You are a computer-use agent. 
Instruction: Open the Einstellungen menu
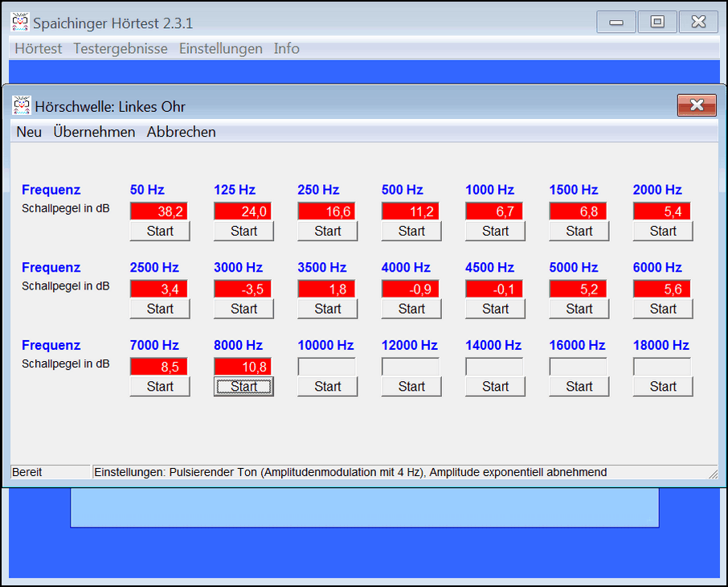(220, 49)
